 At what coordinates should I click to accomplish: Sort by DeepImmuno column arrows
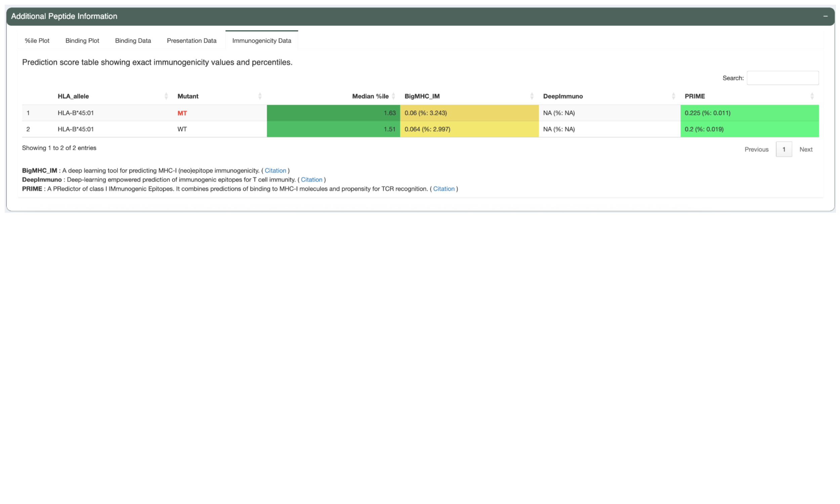(673, 96)
